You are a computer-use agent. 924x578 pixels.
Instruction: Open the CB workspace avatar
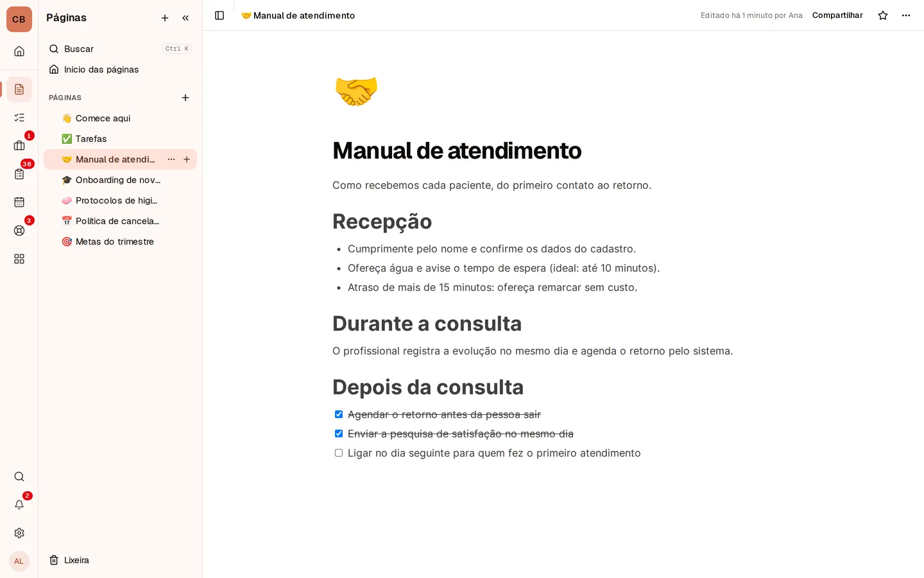click(19, 19)
